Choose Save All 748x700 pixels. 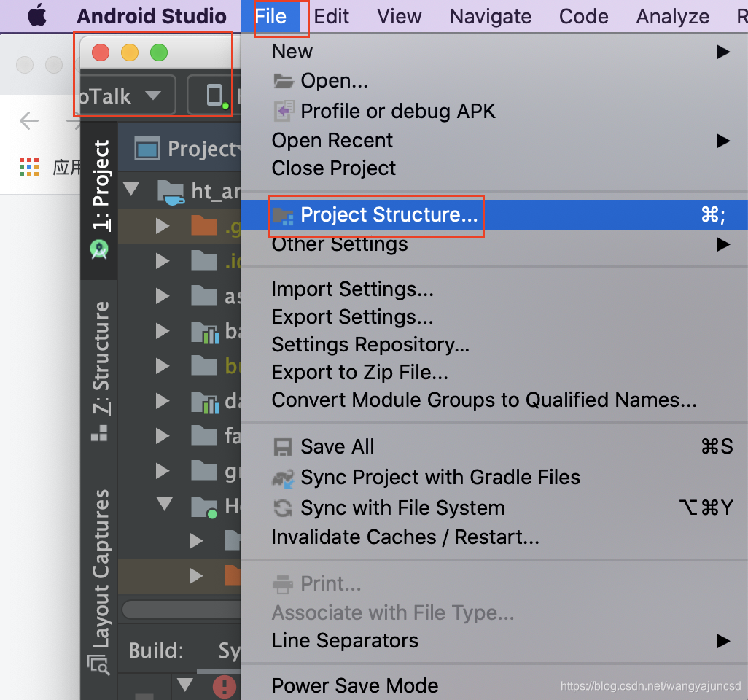[x=494, y=447]
